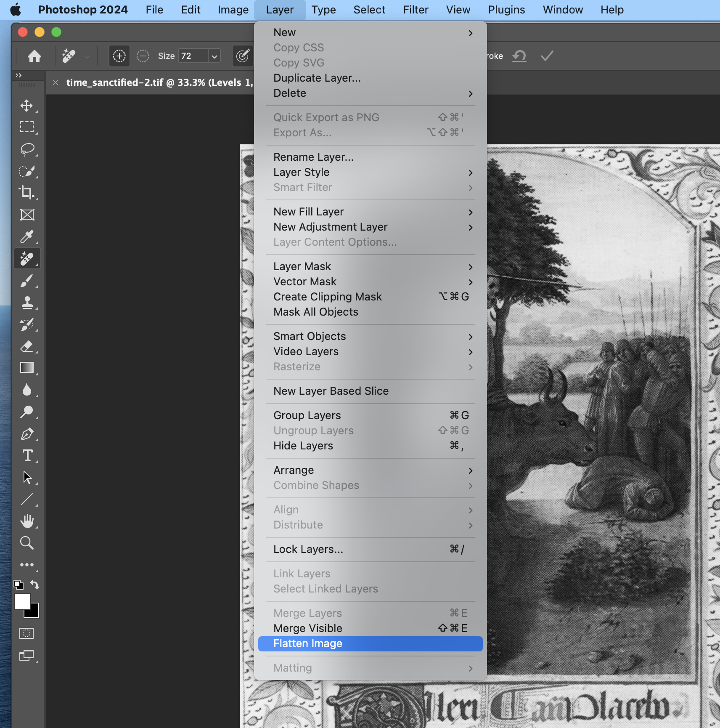Expand the Layer Style submenu
Viewport: 720px width, 728px height.
click(x=370, y=172)
